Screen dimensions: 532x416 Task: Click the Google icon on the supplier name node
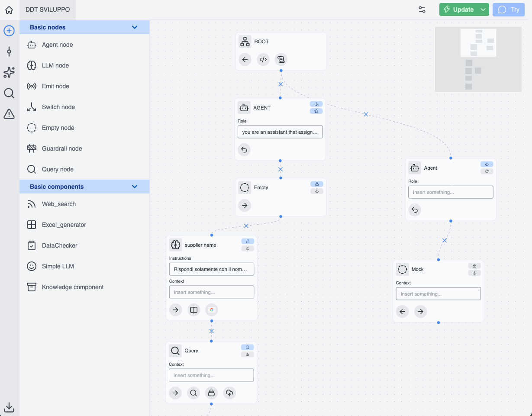pos(212,310)
